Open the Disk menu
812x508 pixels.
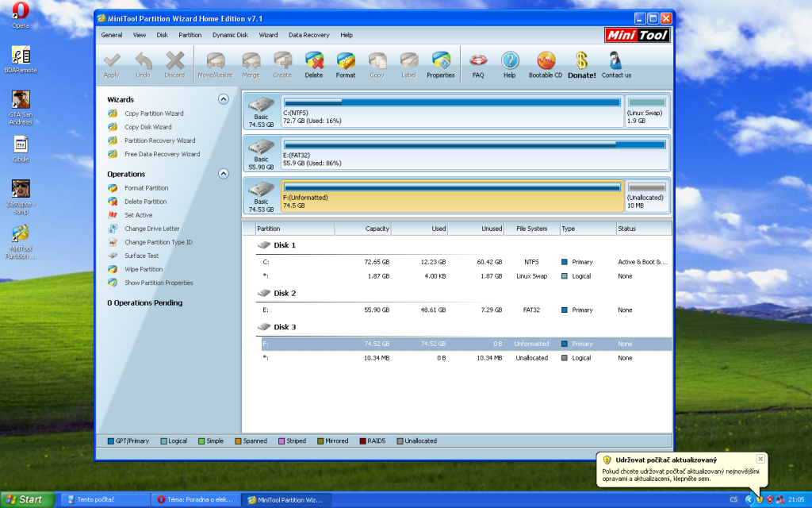162,35
